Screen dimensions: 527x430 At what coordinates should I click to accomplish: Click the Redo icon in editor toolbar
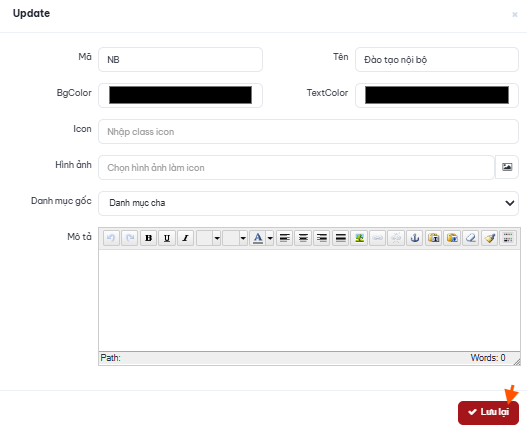pos(130,238)
